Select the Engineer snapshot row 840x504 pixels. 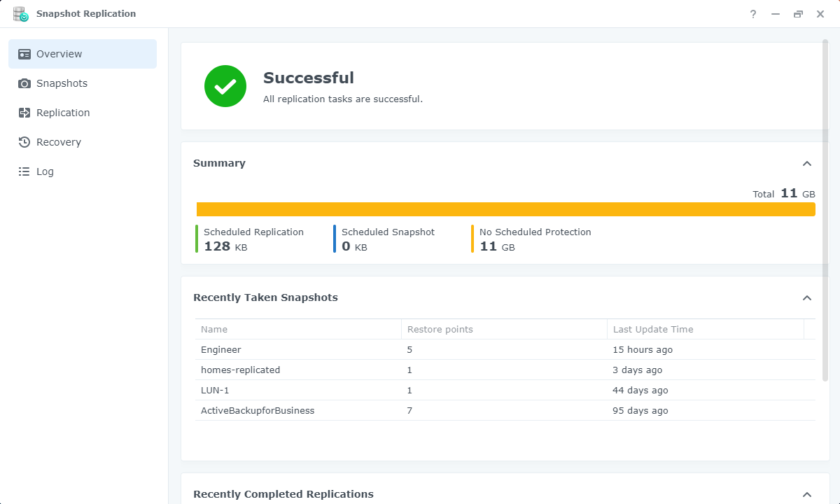point(220,349)
